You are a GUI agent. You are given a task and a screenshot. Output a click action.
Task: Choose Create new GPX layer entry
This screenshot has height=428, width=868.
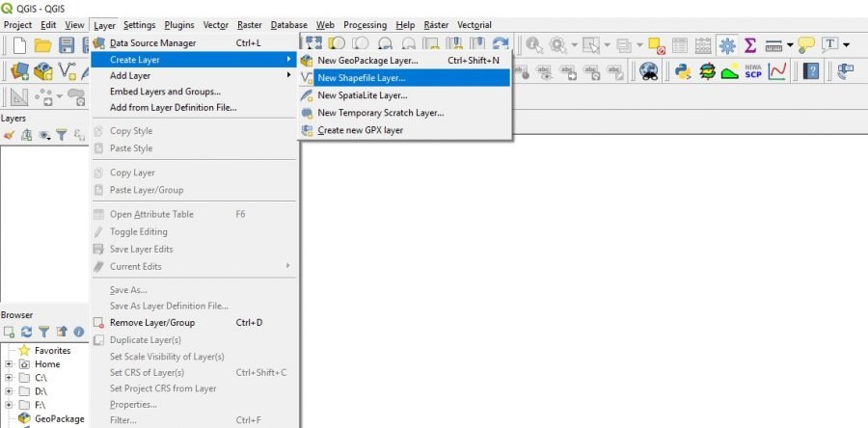405,130
